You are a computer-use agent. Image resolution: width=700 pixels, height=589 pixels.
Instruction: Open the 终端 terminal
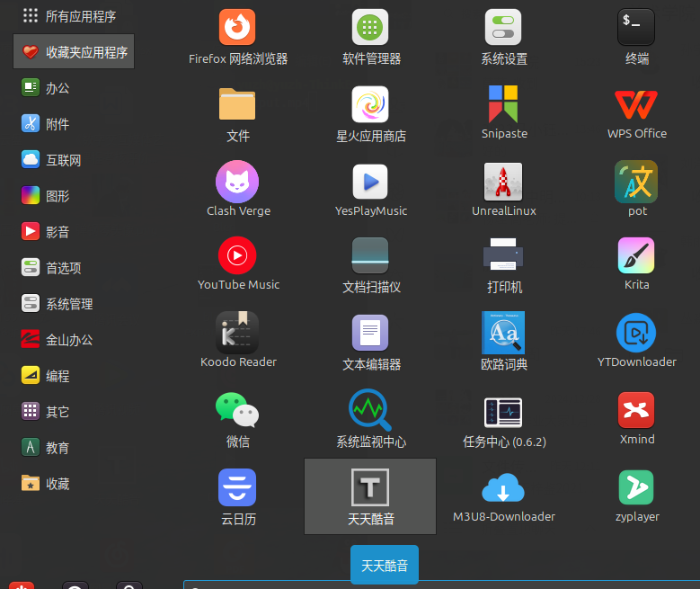click(636, 38)
